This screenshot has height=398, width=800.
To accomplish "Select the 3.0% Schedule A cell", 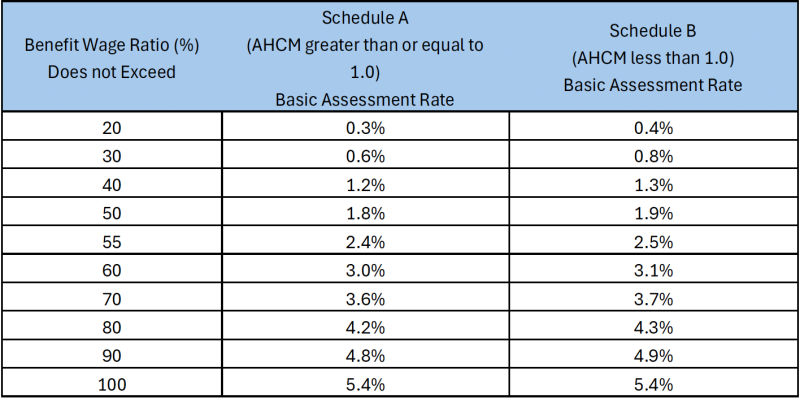I will pyautogui.click(x=365, y=269).
